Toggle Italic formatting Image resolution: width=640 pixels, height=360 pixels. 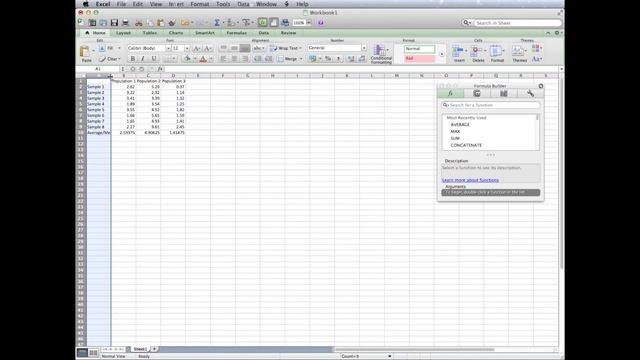click(143, 59)
